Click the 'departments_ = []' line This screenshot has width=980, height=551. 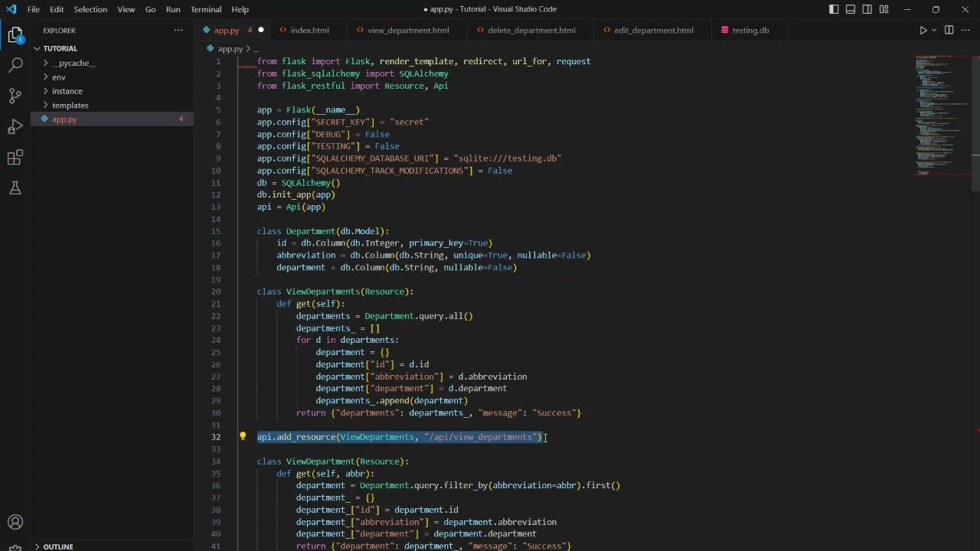[x=338, y=328]
